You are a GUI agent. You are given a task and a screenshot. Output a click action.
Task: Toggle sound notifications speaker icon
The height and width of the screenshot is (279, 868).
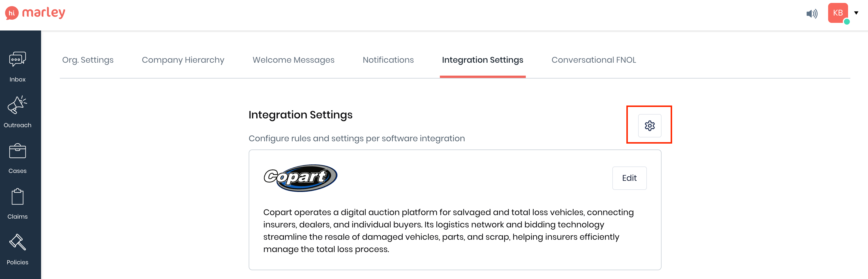(x=811, y=13)
